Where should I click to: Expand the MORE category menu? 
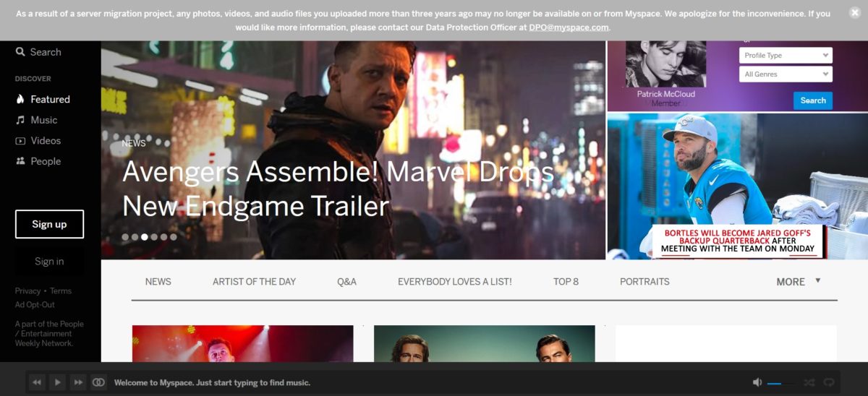click(x=799, y=282)
